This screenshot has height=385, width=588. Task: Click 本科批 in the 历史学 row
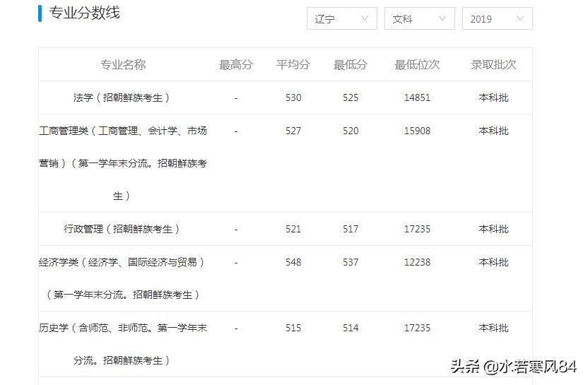tap(493, 328)
